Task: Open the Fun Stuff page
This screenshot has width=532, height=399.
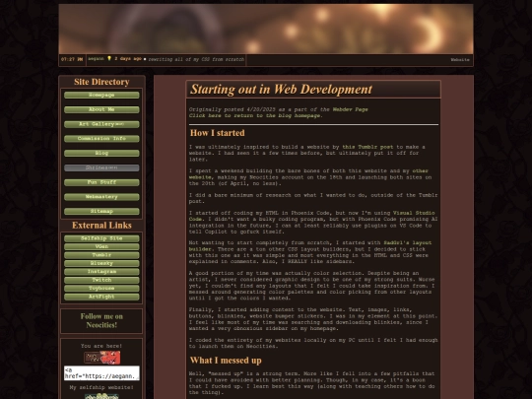Action: [x=101, y=182]
